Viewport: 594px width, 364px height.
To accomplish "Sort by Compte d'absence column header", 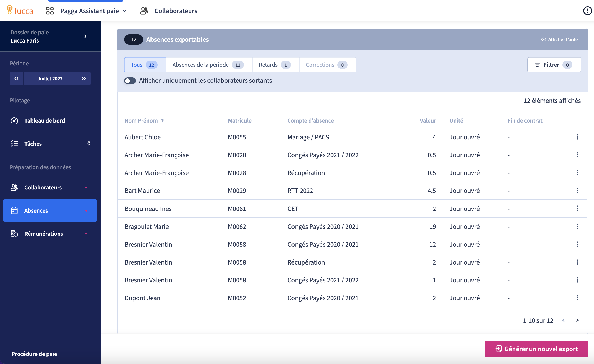I will 310,120.
